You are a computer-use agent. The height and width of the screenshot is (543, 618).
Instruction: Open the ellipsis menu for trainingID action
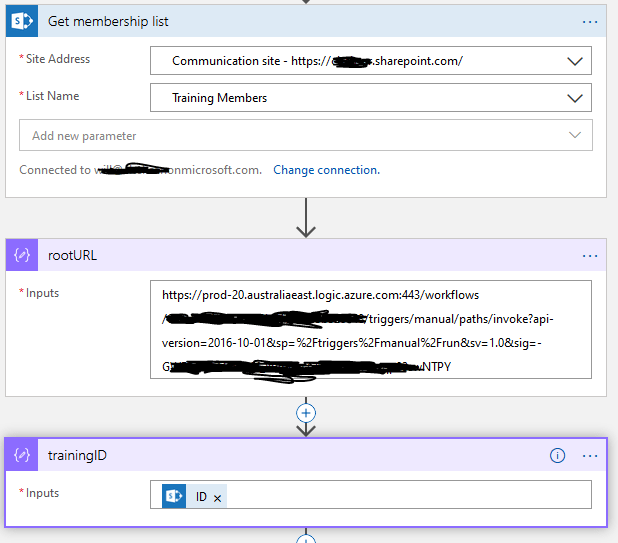pos(590,455)
